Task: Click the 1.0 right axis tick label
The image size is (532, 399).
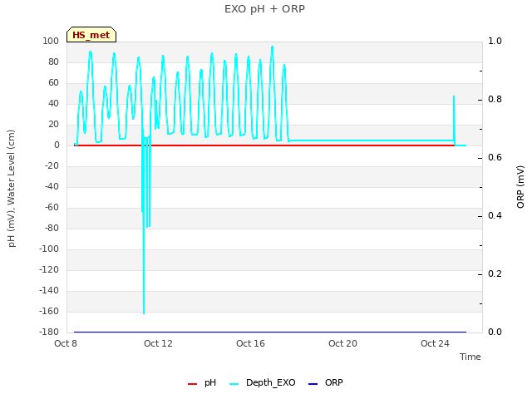Action: pyautogui.click(x=495, y=41)
